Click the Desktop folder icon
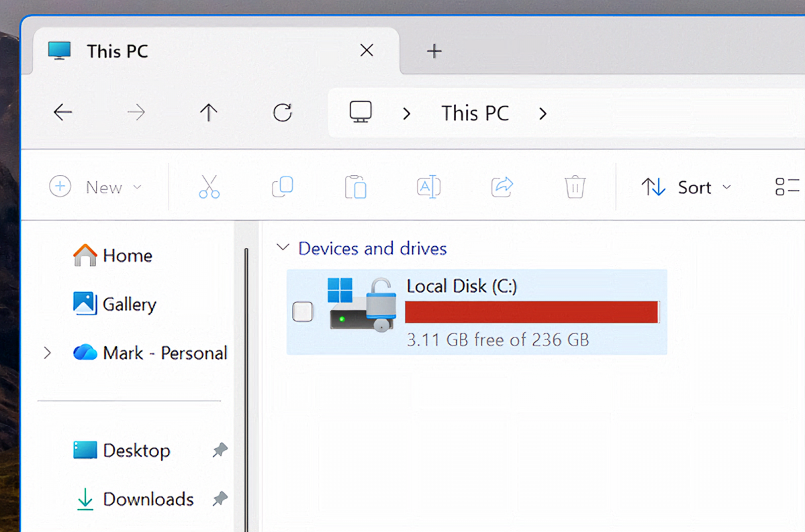Image resolution: width=805 pixels, height=532 pixels. (85, 450)
